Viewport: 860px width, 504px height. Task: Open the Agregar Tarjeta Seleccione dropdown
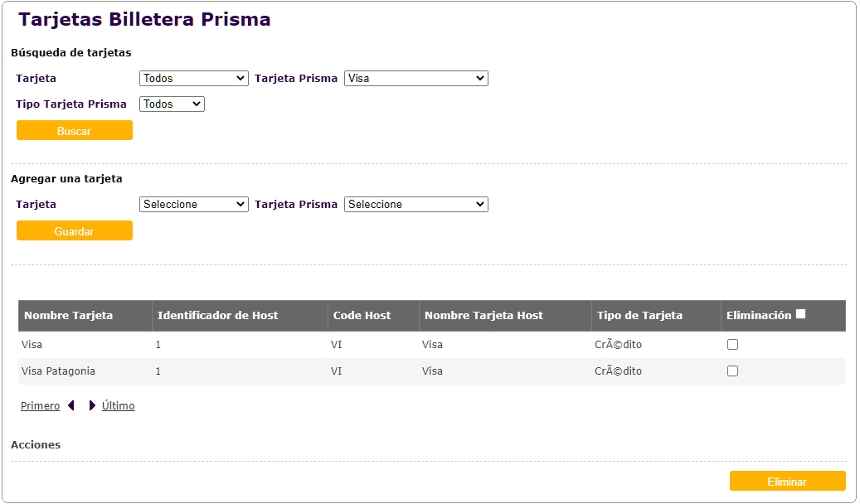[x=193, y=205]
